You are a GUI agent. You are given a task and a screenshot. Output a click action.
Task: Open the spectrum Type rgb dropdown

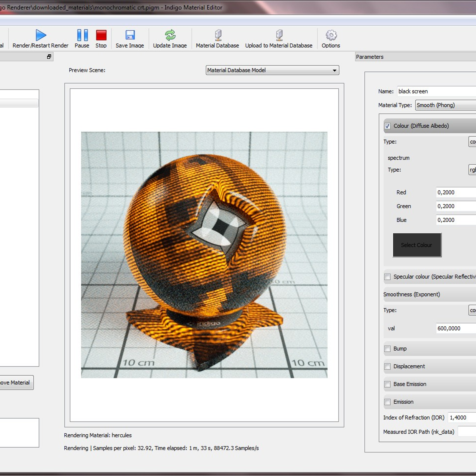pyautogui.click(x=472, y=170)
